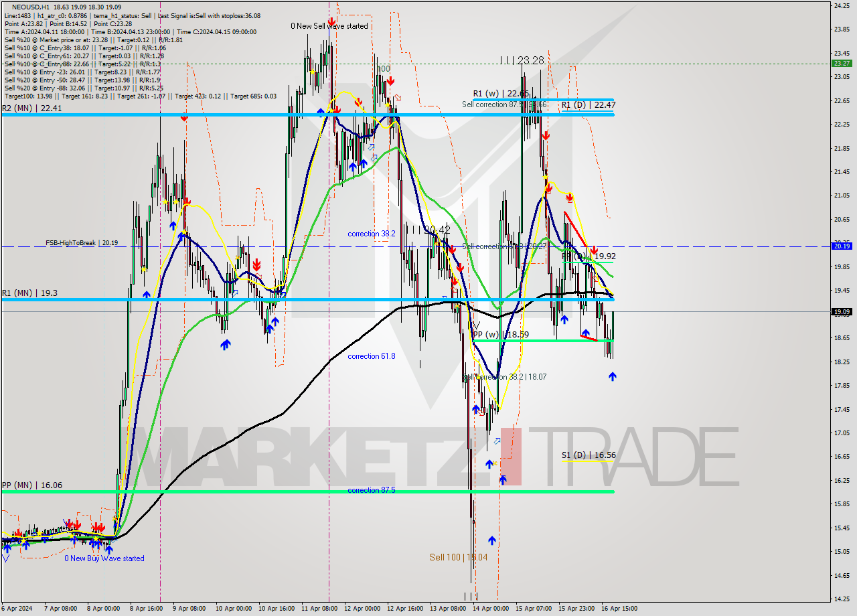Click the current price 19.09 tag on the axis
The image size is (857, 616).
(841, 311)
